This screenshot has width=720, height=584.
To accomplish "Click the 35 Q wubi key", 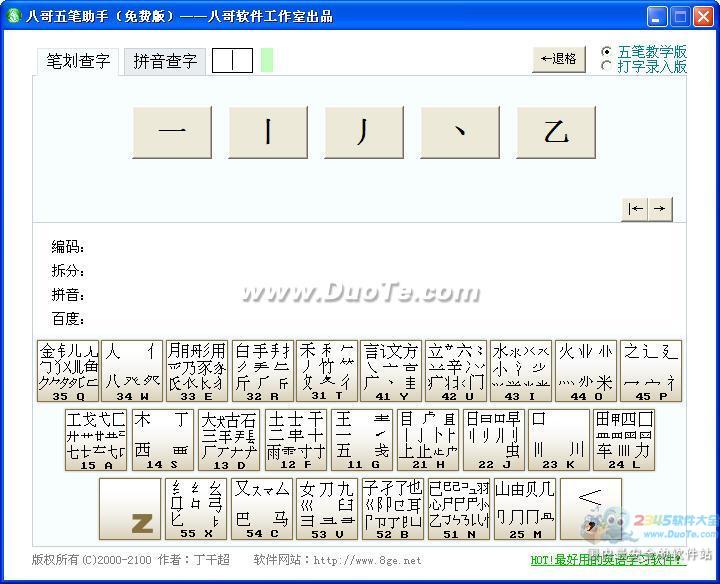I will tap(68, 371).
